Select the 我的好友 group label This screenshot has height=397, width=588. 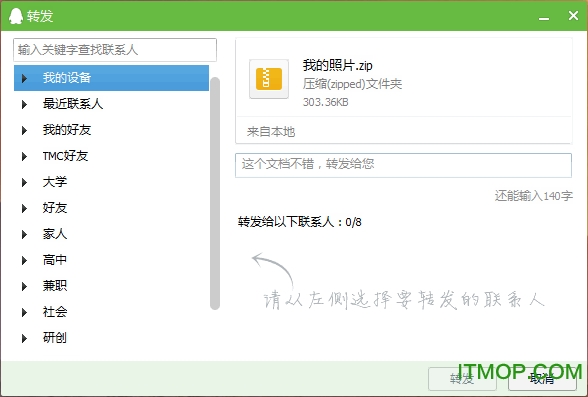click(67, 130)
